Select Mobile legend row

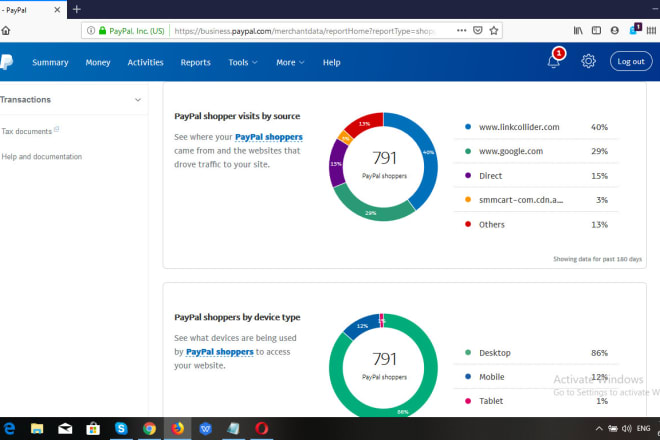[x=536, y=377]
